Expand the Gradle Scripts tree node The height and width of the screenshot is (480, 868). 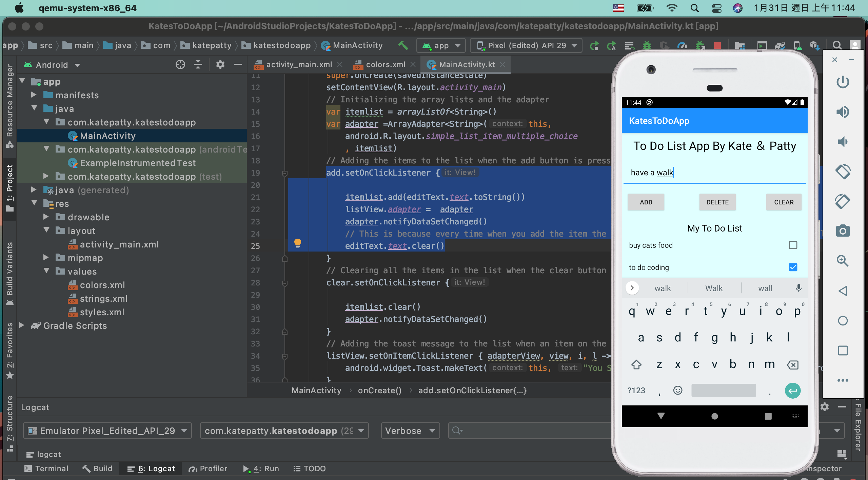[22, 325]
